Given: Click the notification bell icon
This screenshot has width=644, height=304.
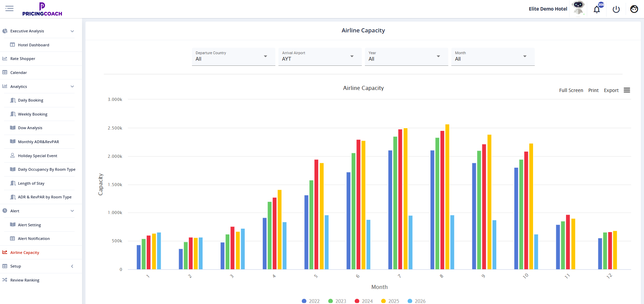Looking at the screenshot, I should [597, 10].
